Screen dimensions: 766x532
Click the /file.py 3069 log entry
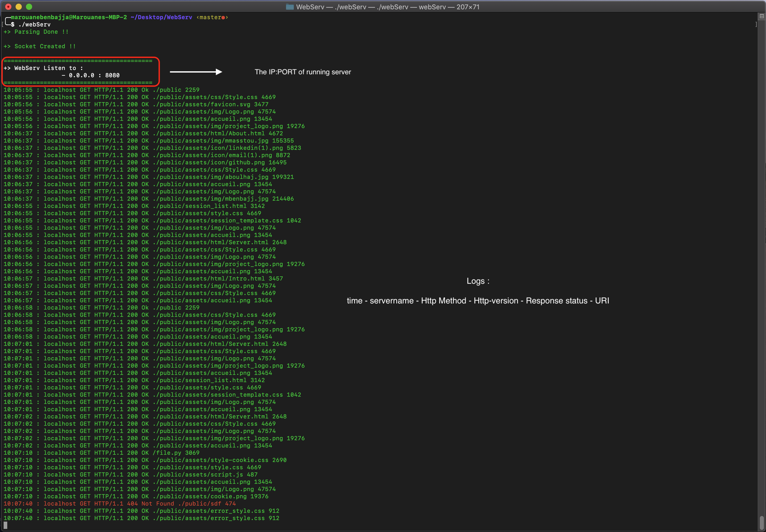[x=176, y=453]
